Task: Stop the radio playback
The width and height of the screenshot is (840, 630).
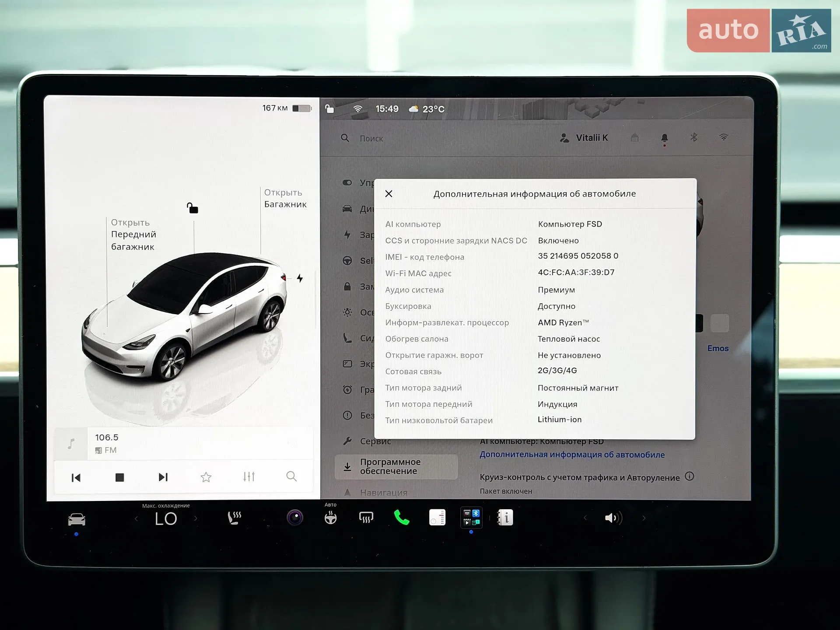Action: coord(119,477)
